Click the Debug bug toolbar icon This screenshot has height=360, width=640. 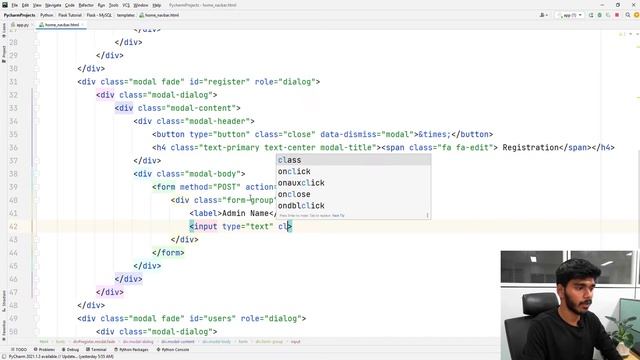[600, 15]
